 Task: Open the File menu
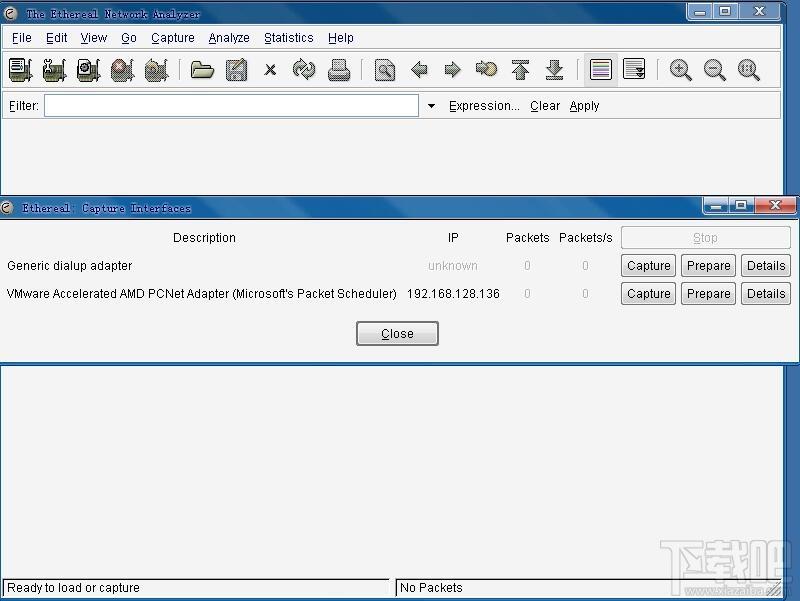(x=21, y=38)
